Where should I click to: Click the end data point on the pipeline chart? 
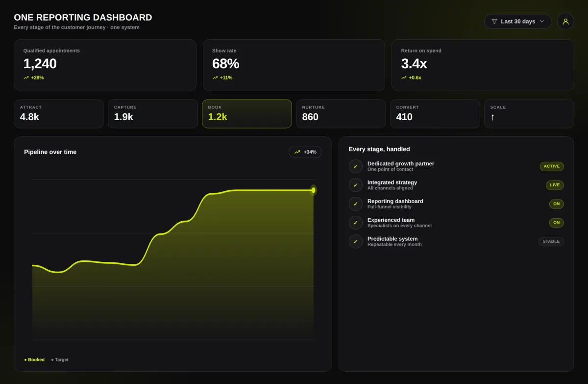[x=314, y=190]
